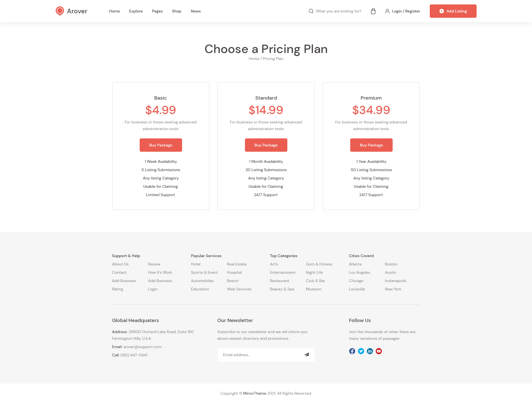Buy the Premium package
This screenshot has height=403, width=532.
coord(371,145)
